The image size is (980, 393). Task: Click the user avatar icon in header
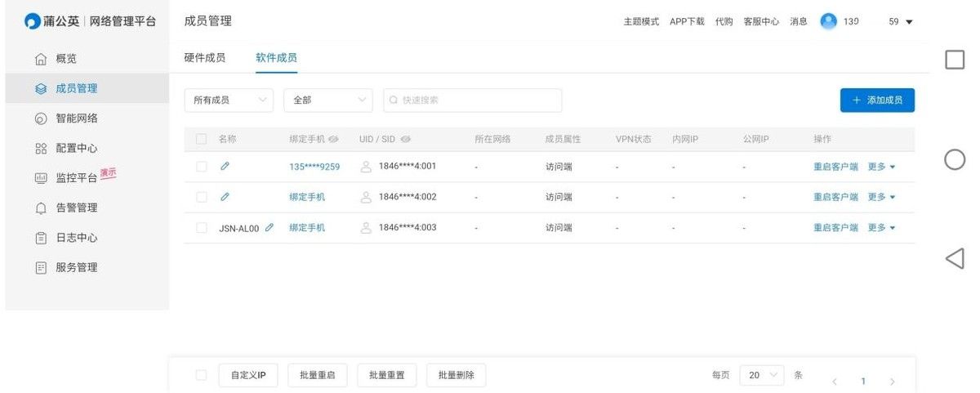pyautogui.click(x=829, y=21)
